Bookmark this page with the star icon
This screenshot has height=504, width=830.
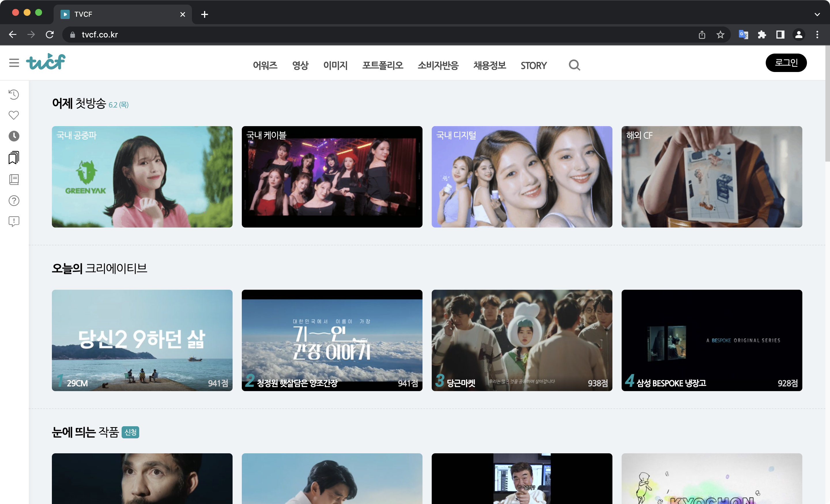[x=720, y=35]
